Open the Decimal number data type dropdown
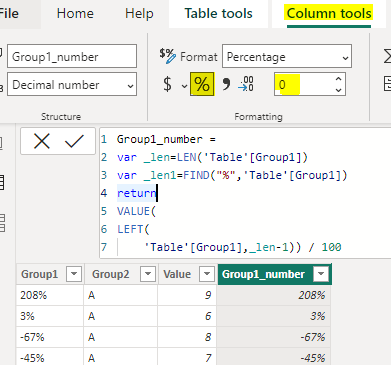Screen dimensions: 391x365 72,85
